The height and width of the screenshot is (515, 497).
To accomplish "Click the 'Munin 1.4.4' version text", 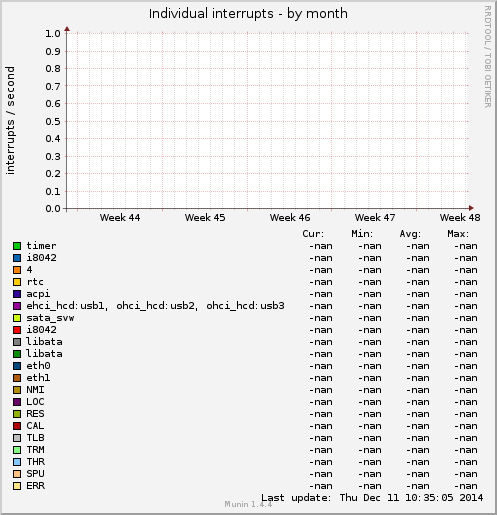I will coord(248,504).
